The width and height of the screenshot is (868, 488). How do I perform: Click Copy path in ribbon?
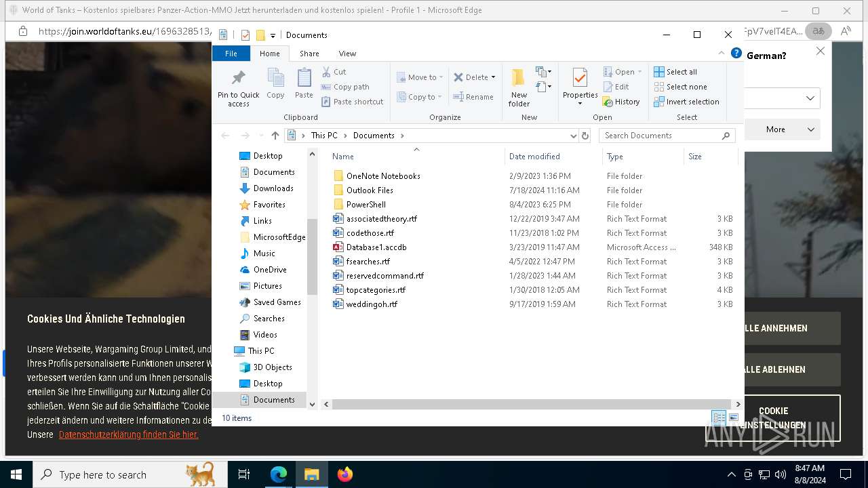click(345, 87)
